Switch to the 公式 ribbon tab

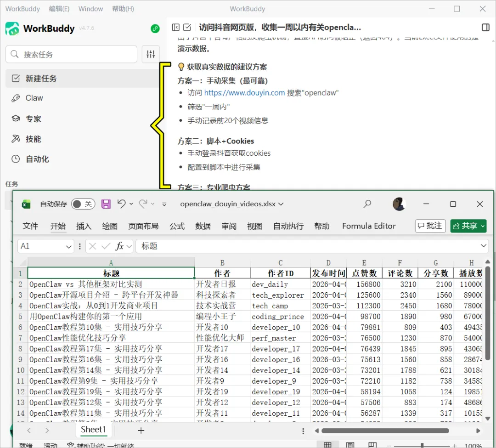click(177, 226)
